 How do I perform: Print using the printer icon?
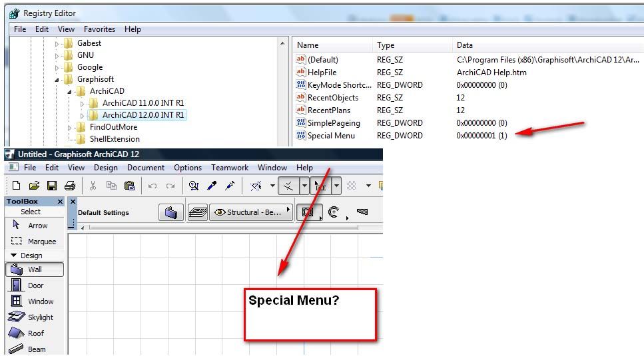tap(70, 186)
